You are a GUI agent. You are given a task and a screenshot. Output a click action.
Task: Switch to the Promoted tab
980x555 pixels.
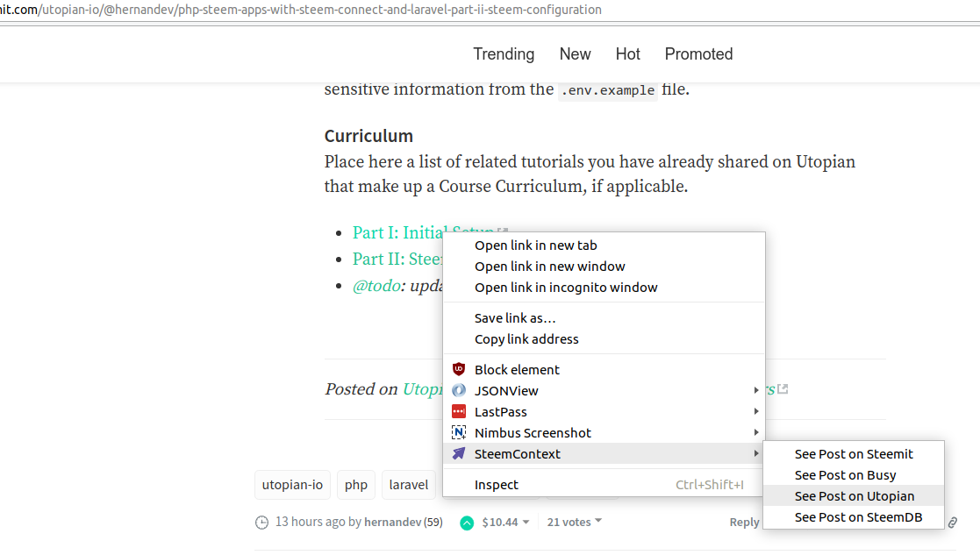(698, 54)
